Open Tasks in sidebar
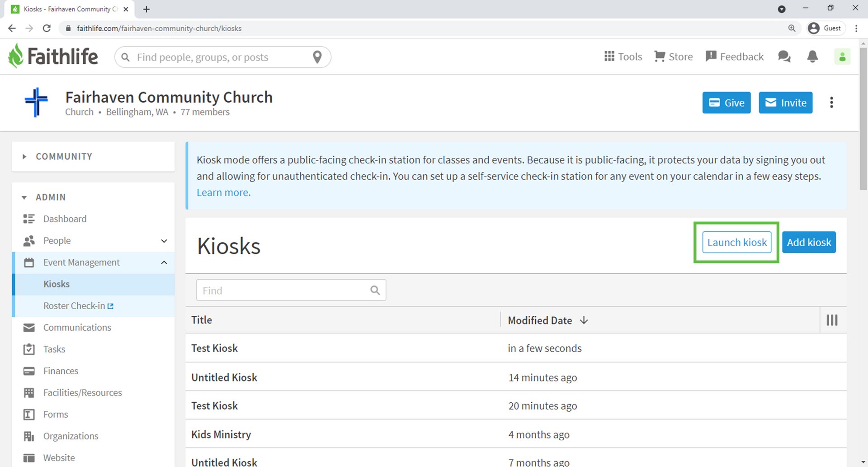Image resolution: width=868 pixels, height=467 pixels. coord(54,349)
